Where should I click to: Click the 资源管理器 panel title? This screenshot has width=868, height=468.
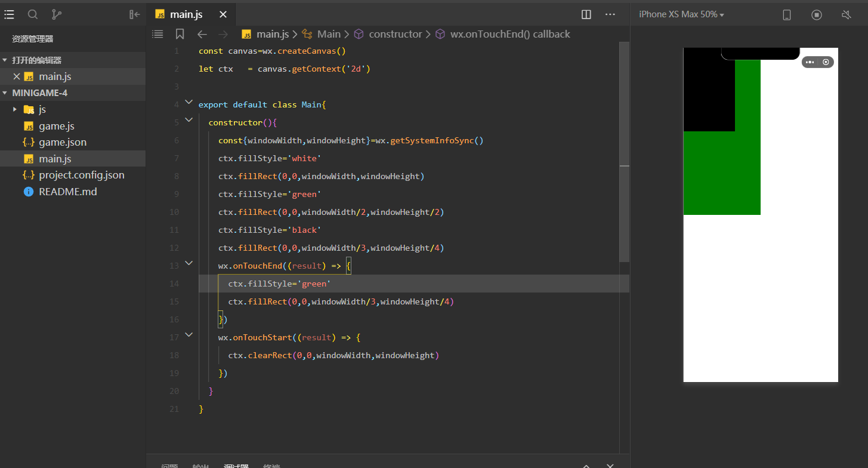point(33,39)
